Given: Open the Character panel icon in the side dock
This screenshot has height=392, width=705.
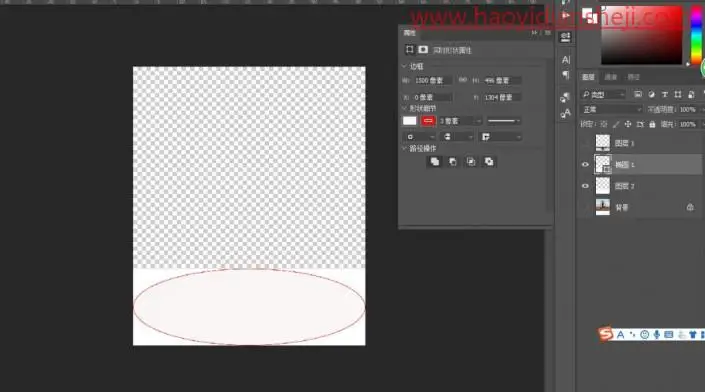Looking at the screenshot, I should (566, 59).
